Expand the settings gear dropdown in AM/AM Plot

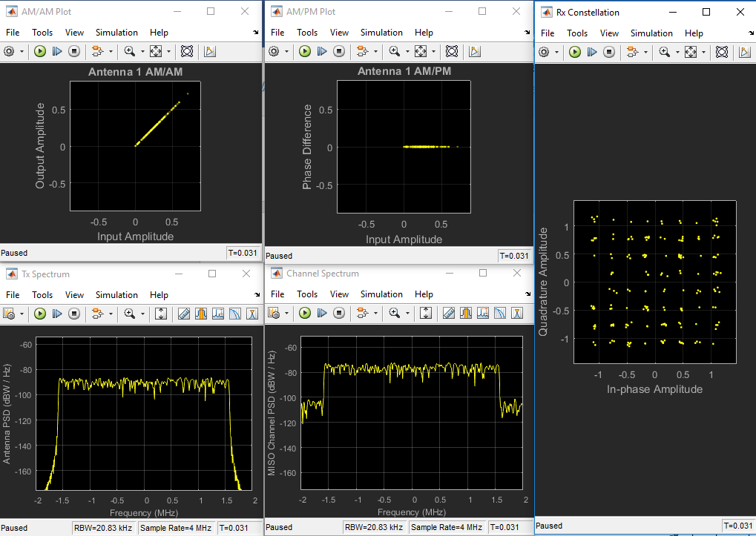[x=22, y=51]
